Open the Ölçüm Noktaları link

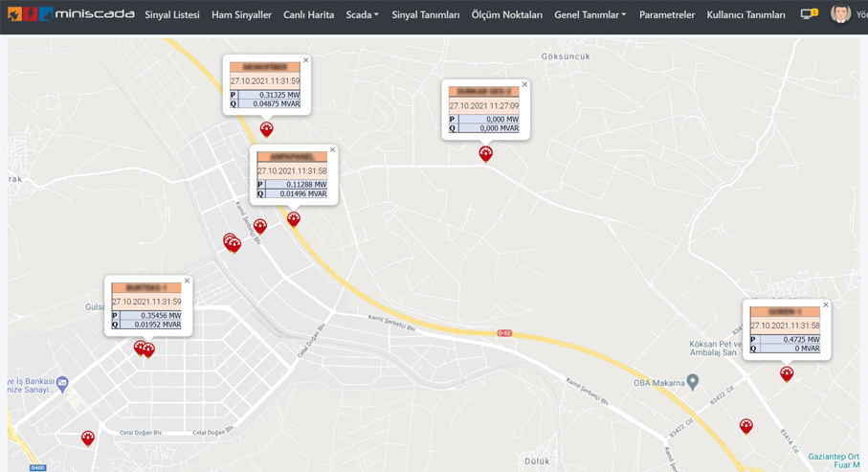(x=506, y=15)
